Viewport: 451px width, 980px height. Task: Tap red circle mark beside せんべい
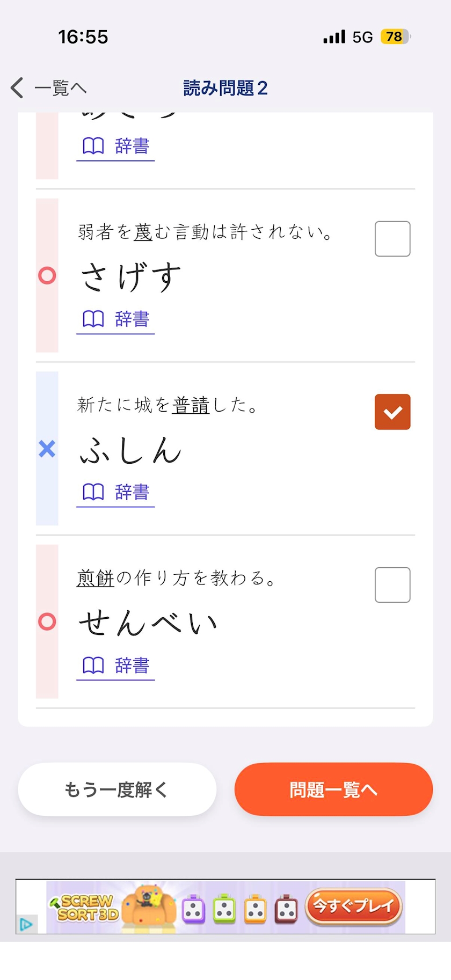[x=47, y=621]
